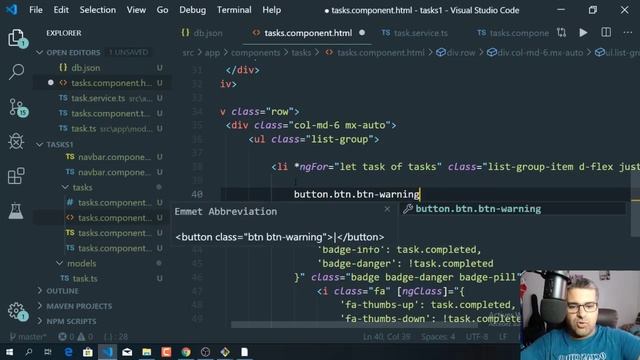Open first navbar.component file in tree
The height and width of the screenshot is (360, 640).
click(114, 157)
